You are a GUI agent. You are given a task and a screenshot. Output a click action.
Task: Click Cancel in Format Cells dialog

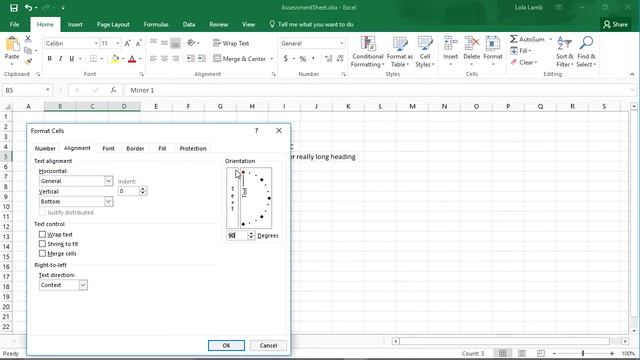[268, 345]
